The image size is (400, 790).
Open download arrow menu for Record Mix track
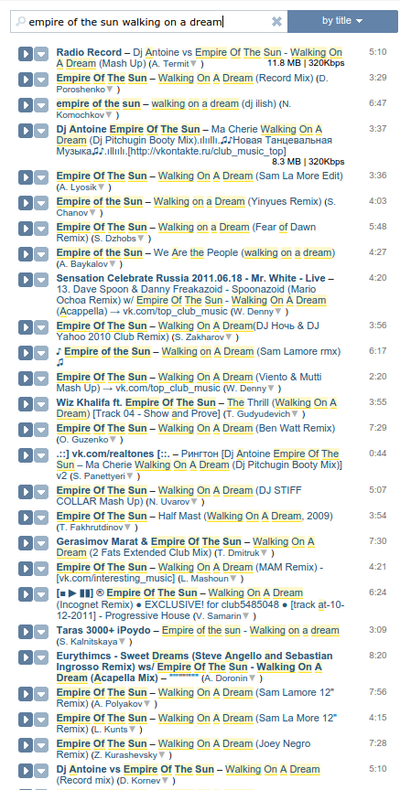tap(41, 79)
